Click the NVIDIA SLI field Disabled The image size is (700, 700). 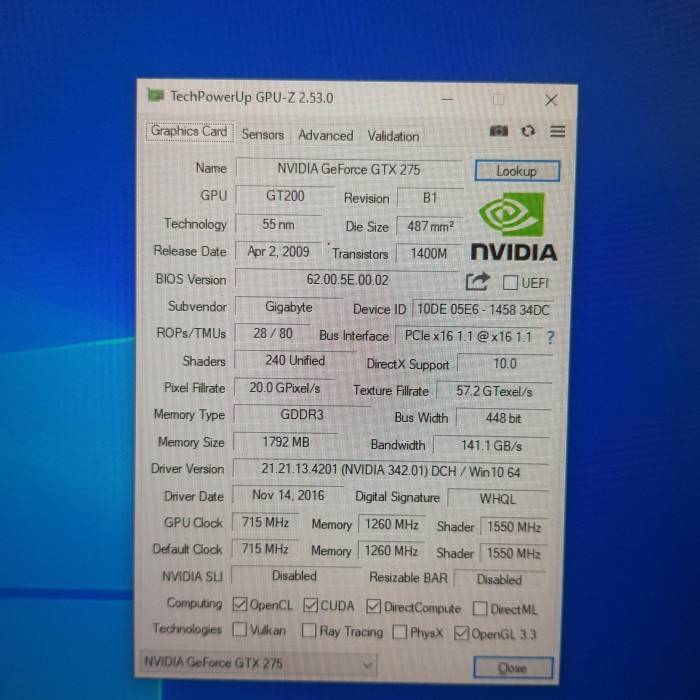[294, 576]
